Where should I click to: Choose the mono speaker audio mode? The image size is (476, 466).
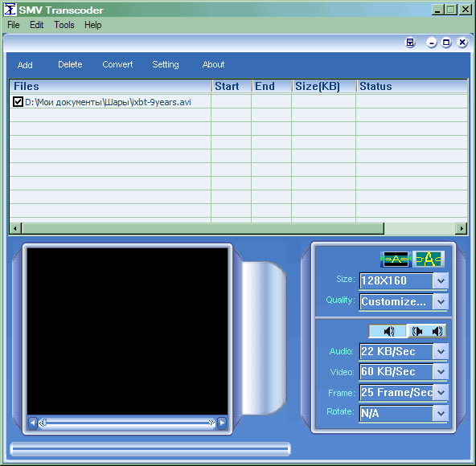click(x=388, y=331)
